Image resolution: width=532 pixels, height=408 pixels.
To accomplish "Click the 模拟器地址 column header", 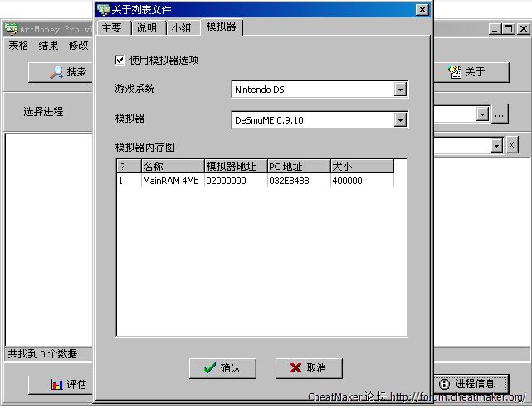I will (235, 167).
